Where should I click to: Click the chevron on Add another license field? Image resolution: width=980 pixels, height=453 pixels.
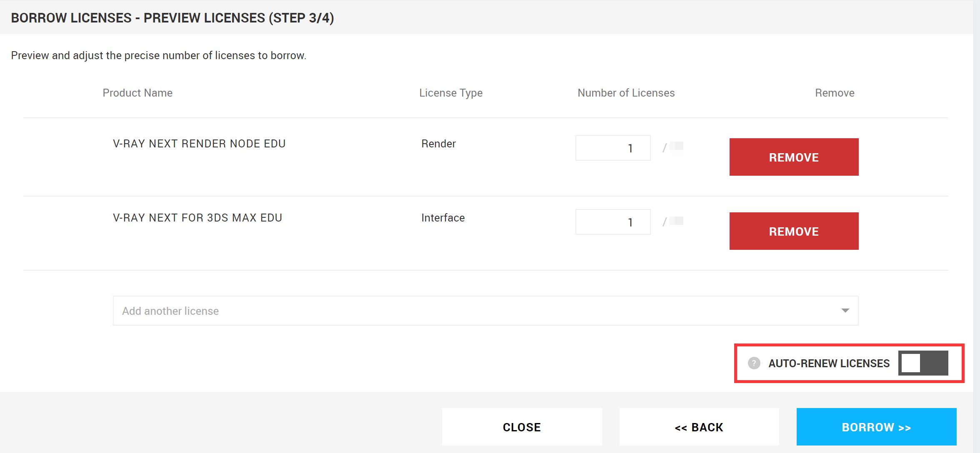pos(844,310)
